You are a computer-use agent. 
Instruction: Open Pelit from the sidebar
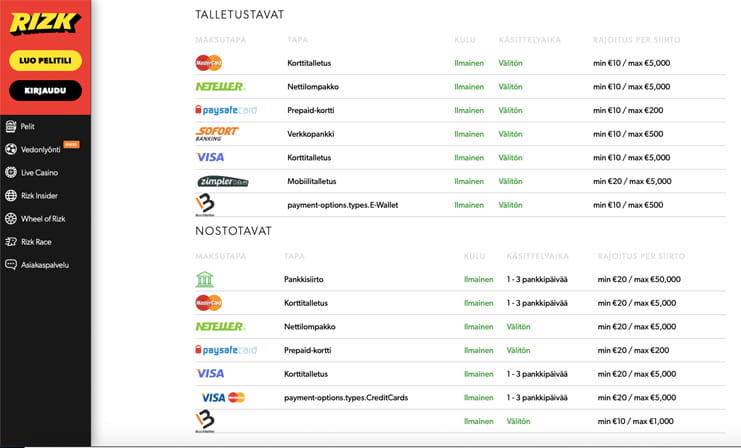coord(27,126)
